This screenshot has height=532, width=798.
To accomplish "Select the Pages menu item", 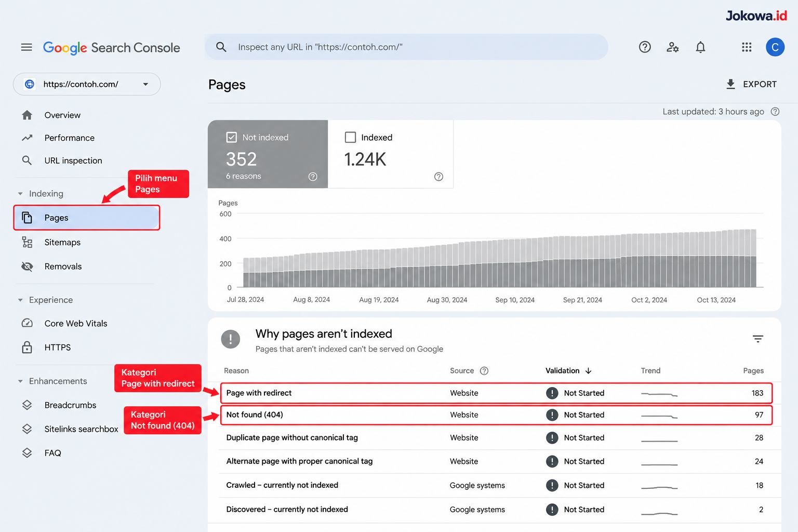I will tap(86, 218).
